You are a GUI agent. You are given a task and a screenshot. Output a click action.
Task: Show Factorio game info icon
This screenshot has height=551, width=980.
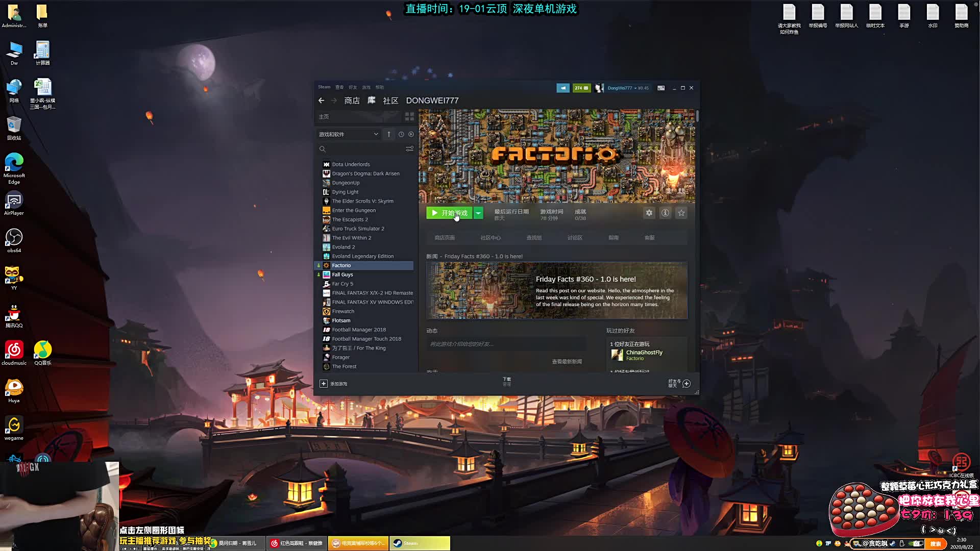[665, 213]
